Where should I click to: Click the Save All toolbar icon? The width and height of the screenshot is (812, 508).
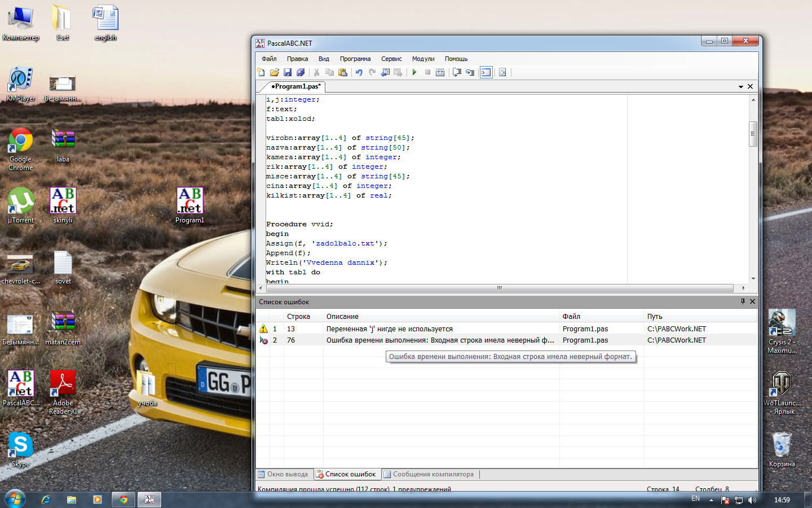301,72
